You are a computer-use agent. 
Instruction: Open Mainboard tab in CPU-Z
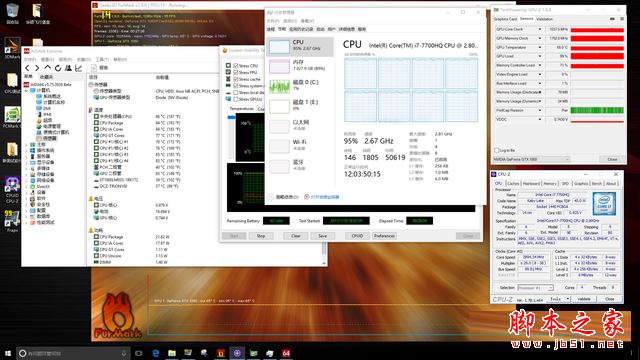tap(531, 184)
